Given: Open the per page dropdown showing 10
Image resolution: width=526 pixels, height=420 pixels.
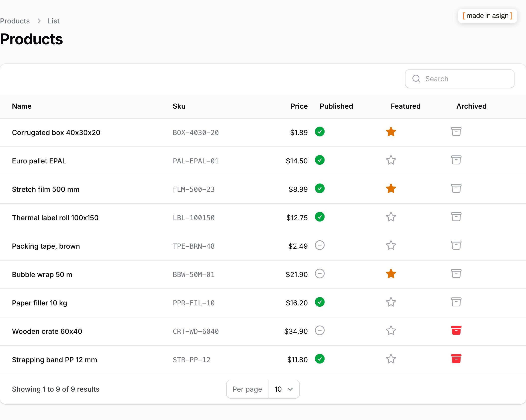Looking at the screenshot, I should pos(284,389).
